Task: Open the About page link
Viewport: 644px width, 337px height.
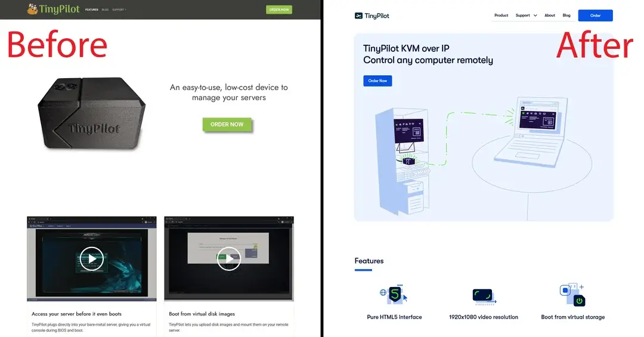Action: 550,15
